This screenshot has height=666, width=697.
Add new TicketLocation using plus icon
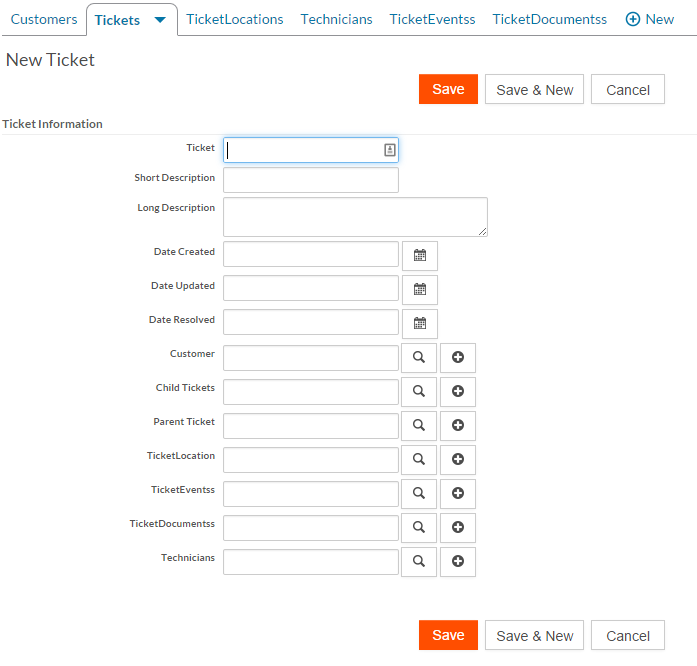tap(458, 459)
